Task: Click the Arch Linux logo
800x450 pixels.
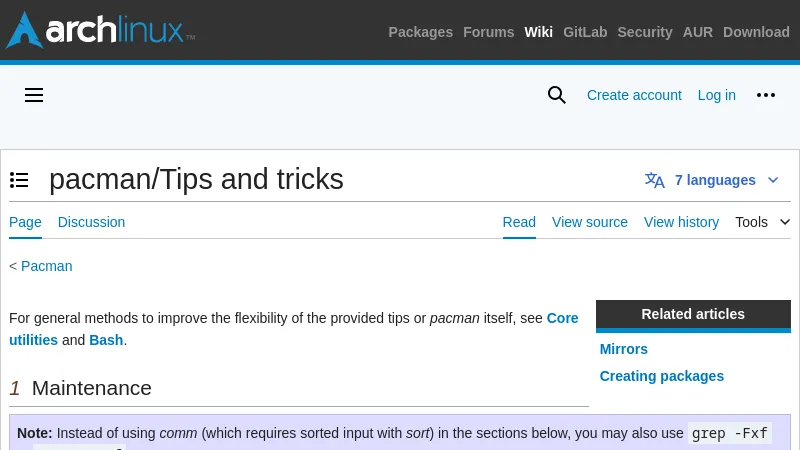Action: (x=100, y=31)
